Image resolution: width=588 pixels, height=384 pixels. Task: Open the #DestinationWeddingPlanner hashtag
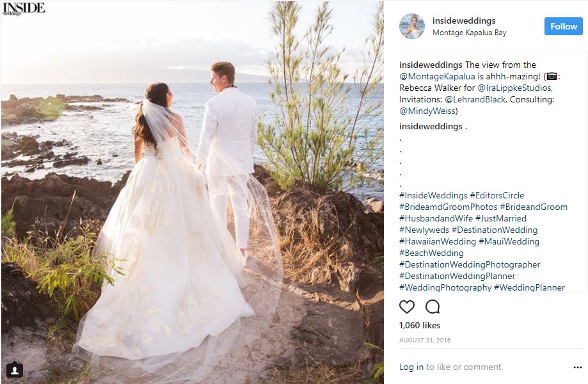pyautogui.click(x=457, y=276)
